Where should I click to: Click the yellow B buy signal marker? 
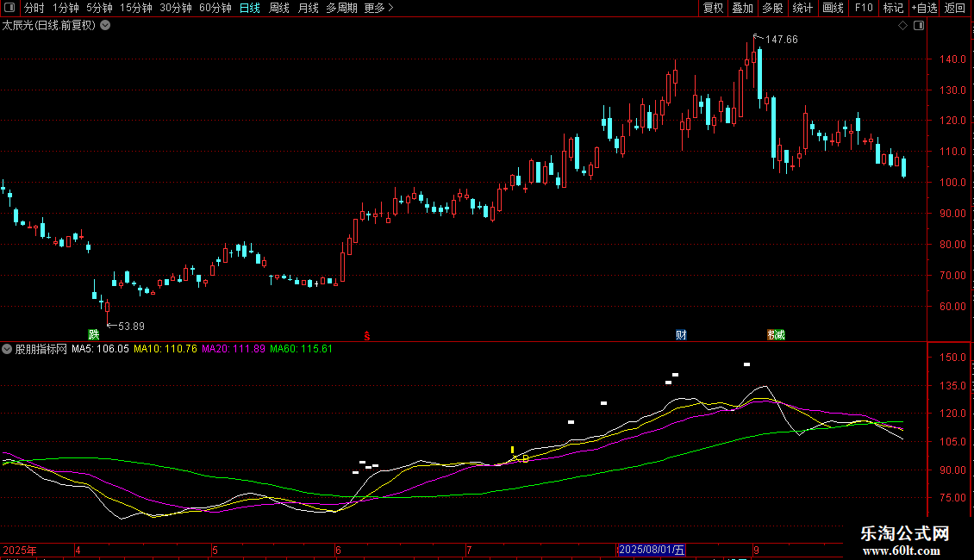pyautogui.click(x=526, y=459)
